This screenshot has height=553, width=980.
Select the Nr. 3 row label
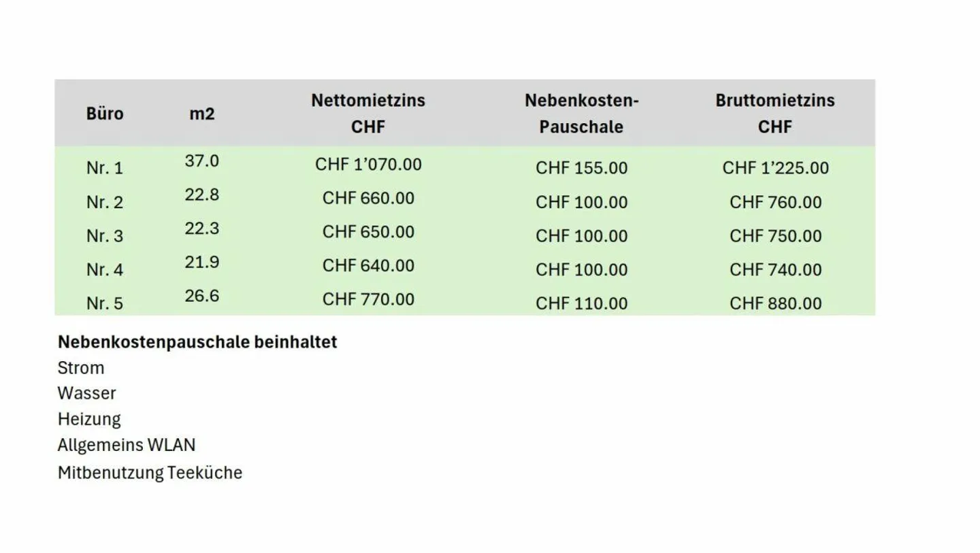pos(105,236)
